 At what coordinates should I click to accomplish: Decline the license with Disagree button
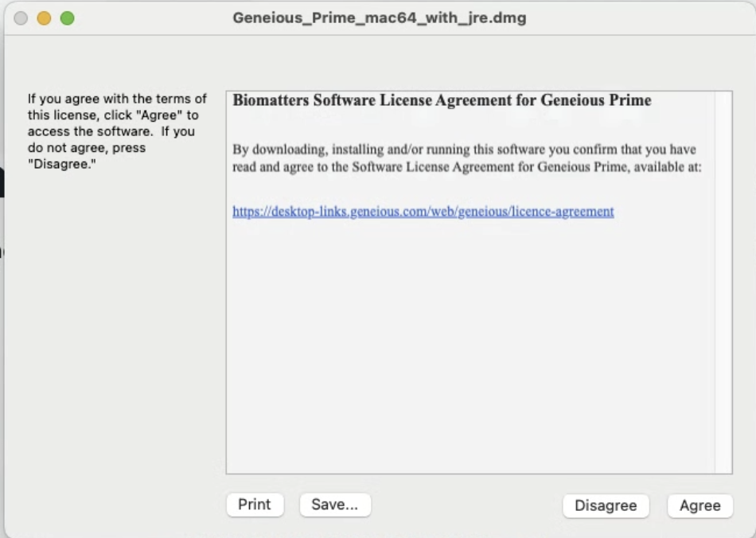click(x=606, y=505)
